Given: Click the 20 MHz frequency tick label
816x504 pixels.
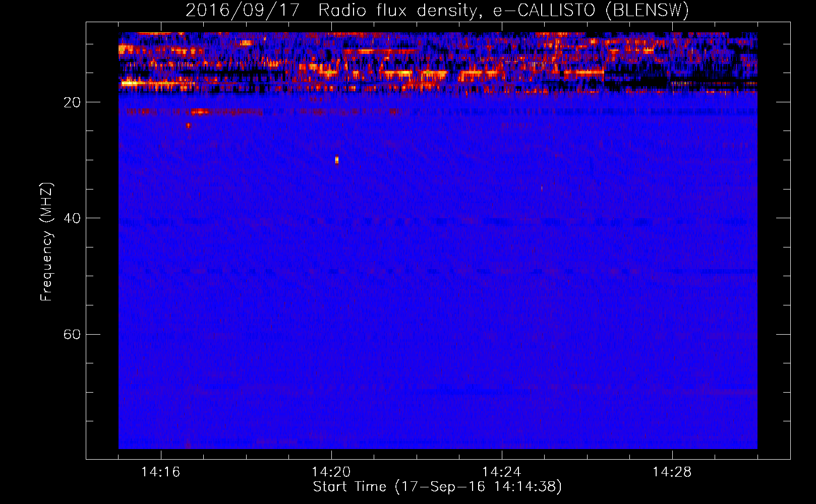Looking at the screenshot, I should [72, 102].
